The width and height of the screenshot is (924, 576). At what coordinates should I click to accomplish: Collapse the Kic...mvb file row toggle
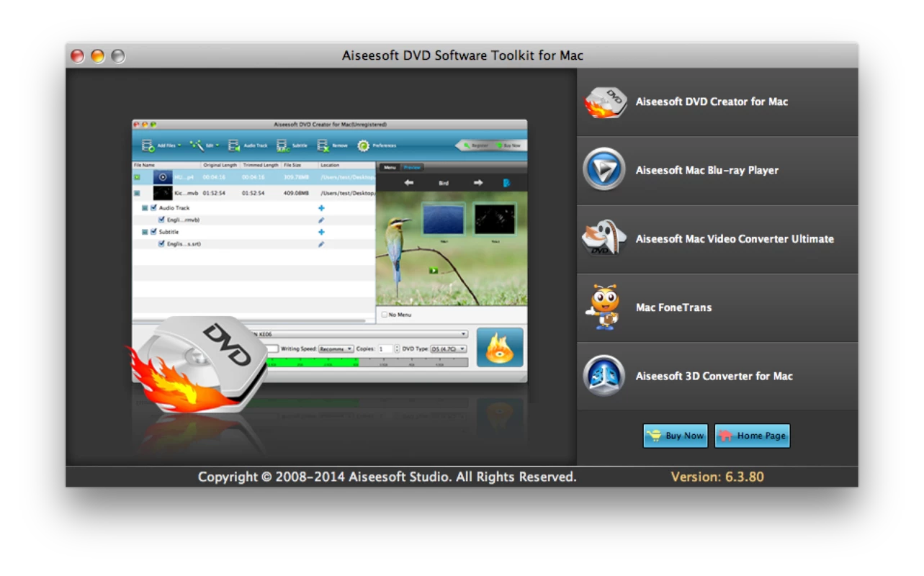(137, 193)
